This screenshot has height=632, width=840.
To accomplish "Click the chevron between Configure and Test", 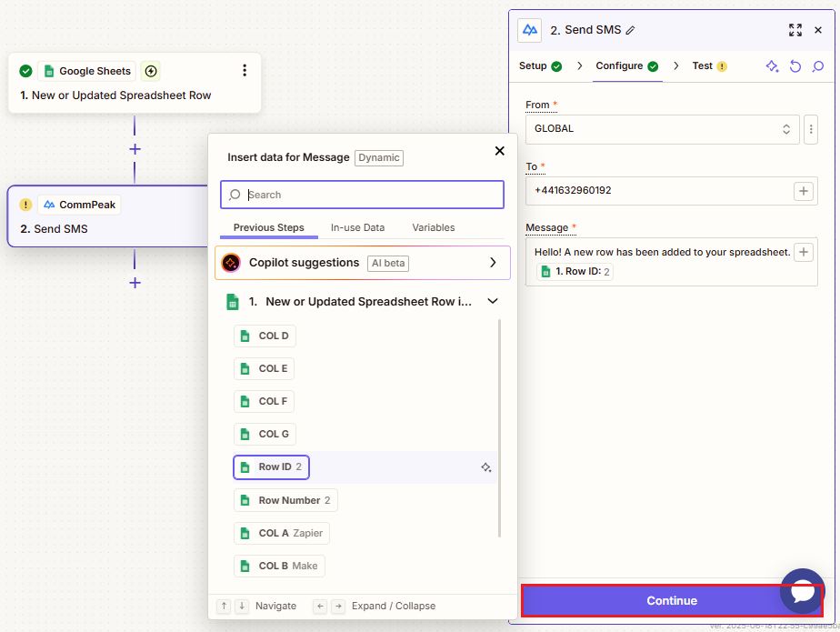I will click(676, 66).
